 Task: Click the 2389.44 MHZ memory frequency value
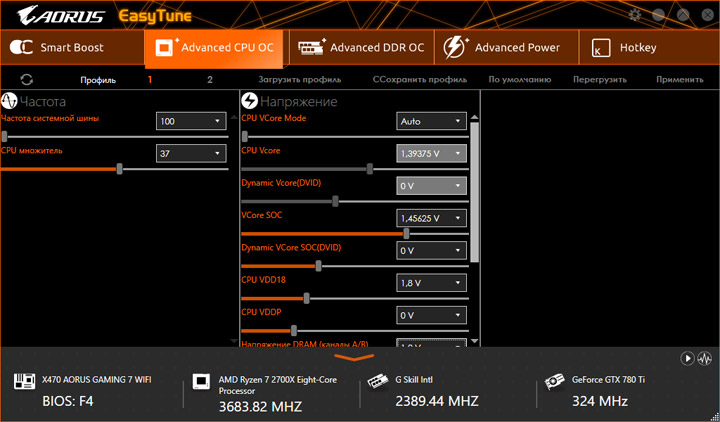(437, 401)
